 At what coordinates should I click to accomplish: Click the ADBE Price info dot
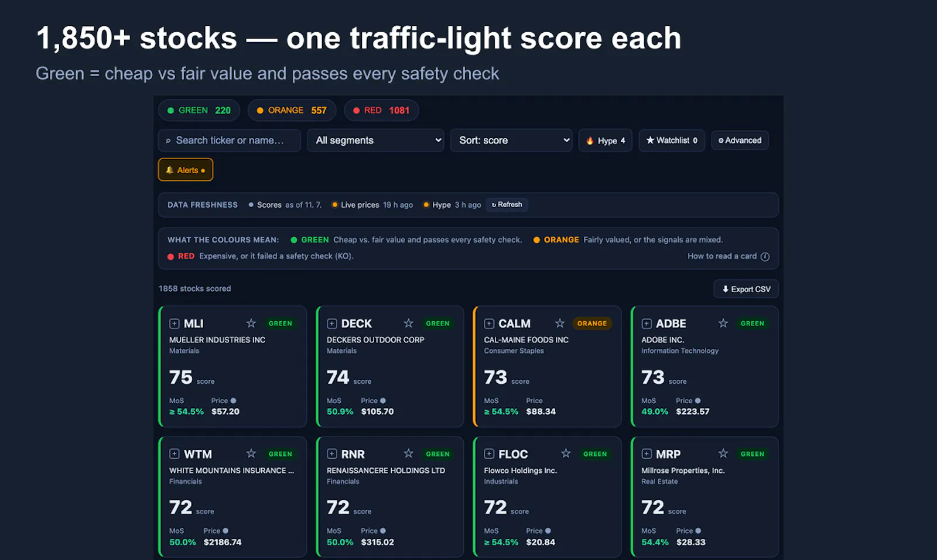(x=697, y=401)
